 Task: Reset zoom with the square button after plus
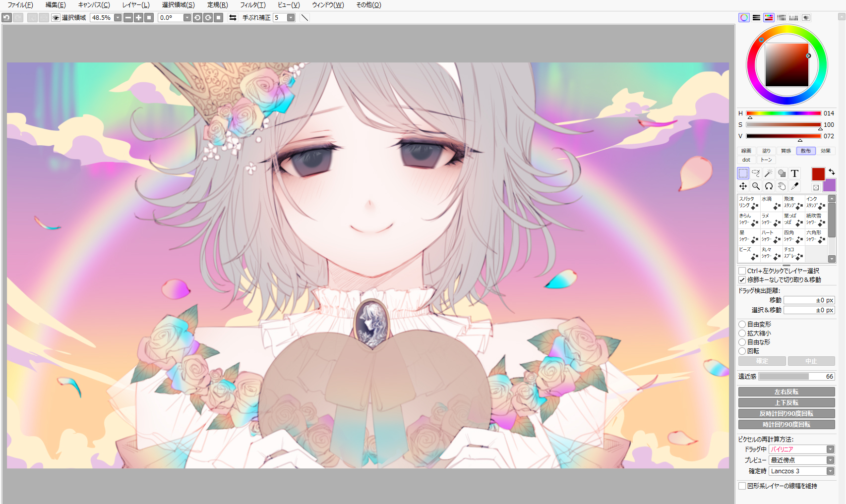click(x=149, y=17)
